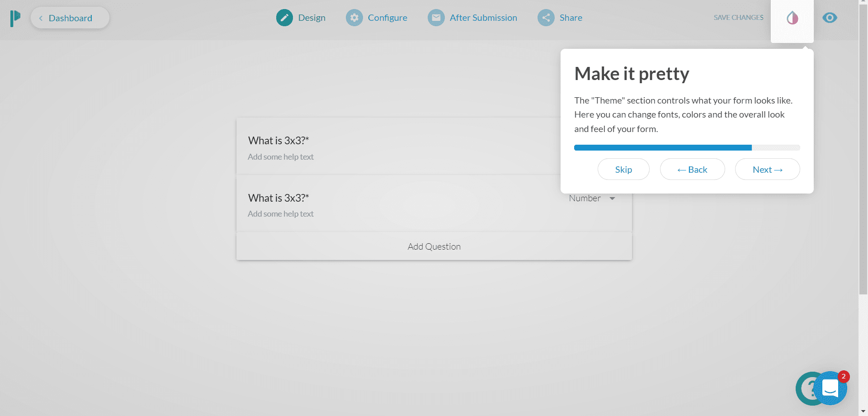Click Save Changes
The width and height of the screenshot is (868, 416).
click(x=738, y=18)
